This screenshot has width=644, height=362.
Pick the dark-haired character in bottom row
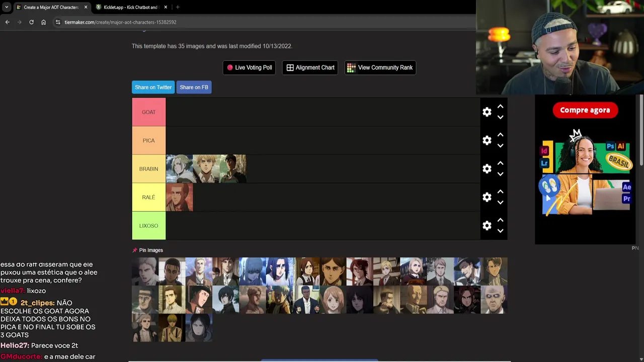tap(199, 328)
